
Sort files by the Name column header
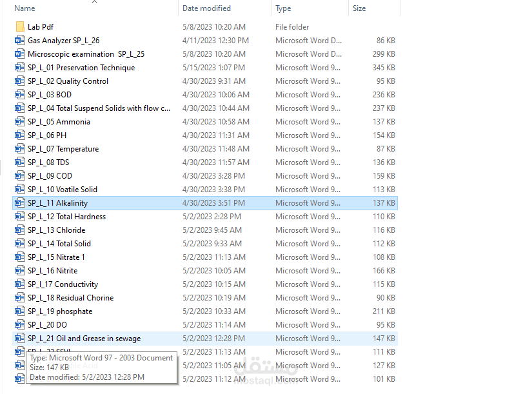pyautogui.click(x=25, y=8)
